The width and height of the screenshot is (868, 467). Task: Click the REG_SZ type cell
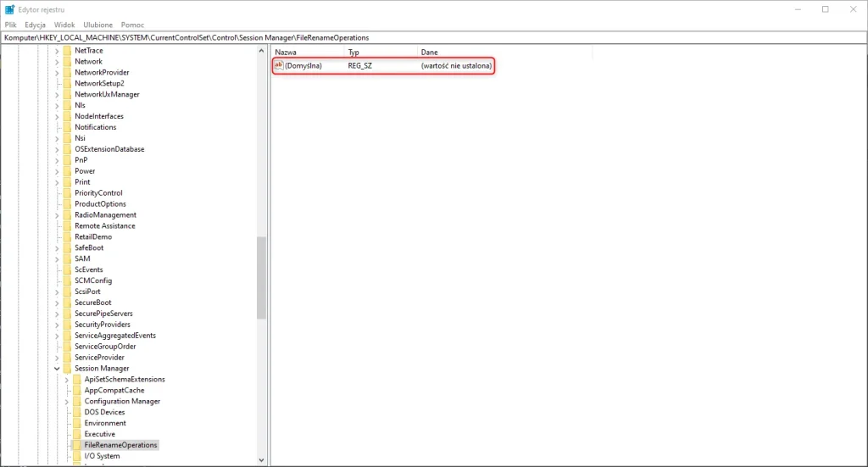[359, 66]
